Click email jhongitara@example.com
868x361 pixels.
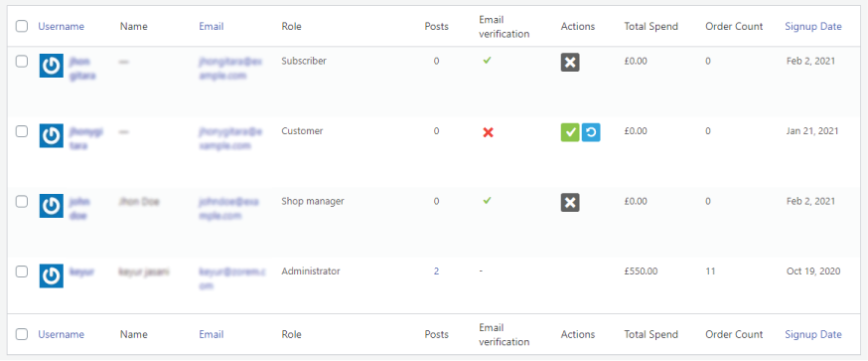click(x=230, y=69)
